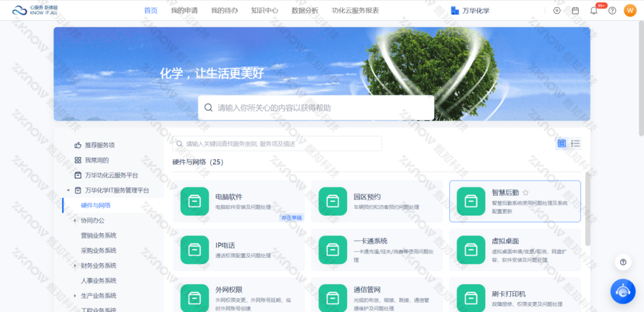The image size is (644, 312).
Task: Click the green 园区预约 service icon
Action: tap(333, 201)
